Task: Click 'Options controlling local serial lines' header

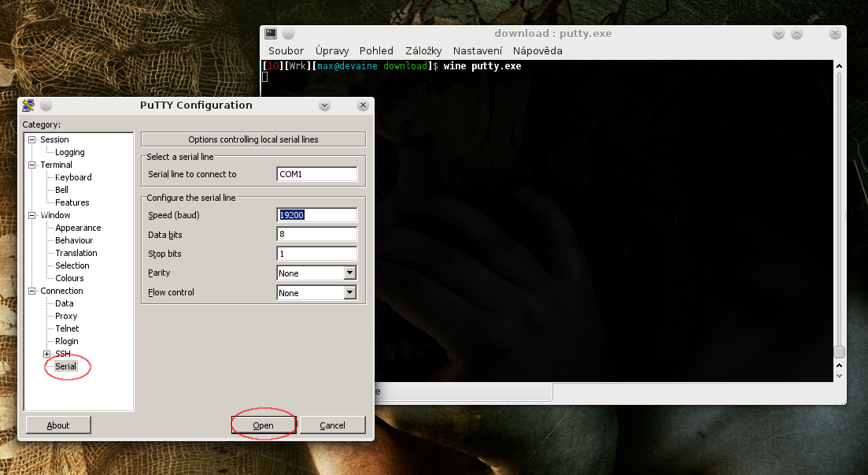Action: tap(253, 139)
